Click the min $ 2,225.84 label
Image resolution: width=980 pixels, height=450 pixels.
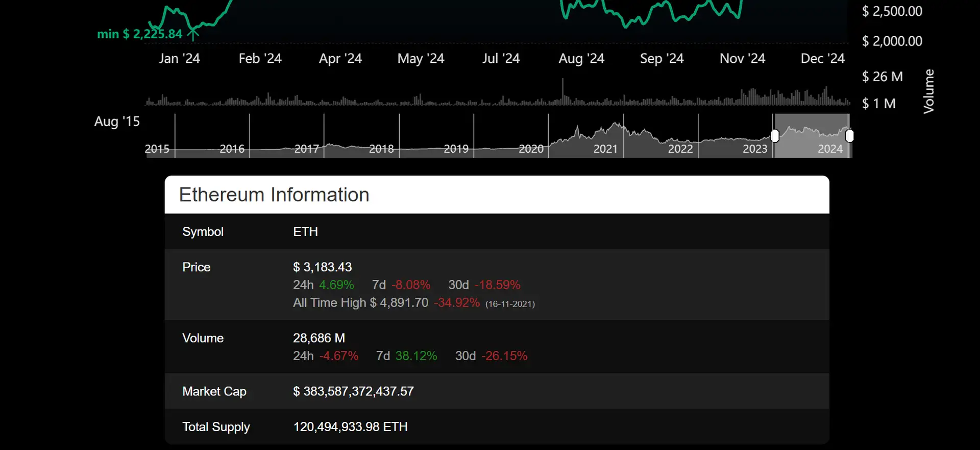[x=139, y=34]
